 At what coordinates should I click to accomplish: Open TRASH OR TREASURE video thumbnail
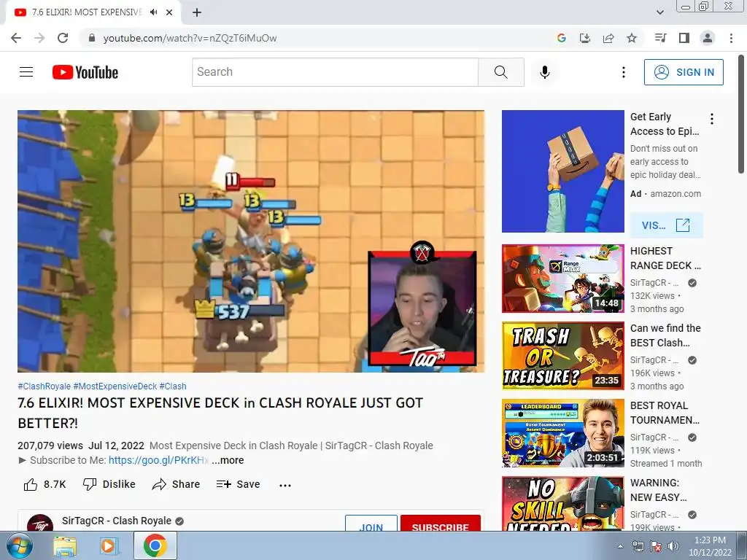click(563, 356)
